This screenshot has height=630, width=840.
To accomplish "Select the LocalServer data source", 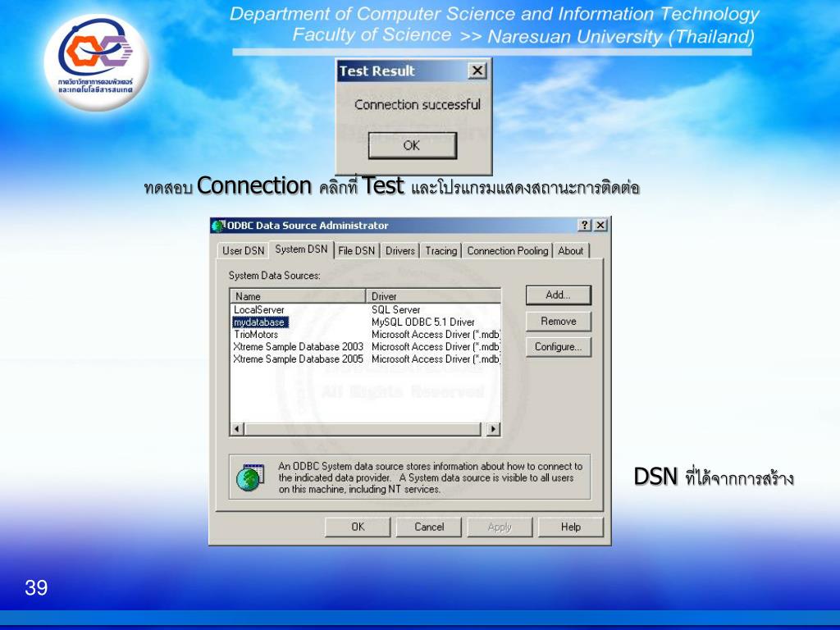I will point(259,309).
